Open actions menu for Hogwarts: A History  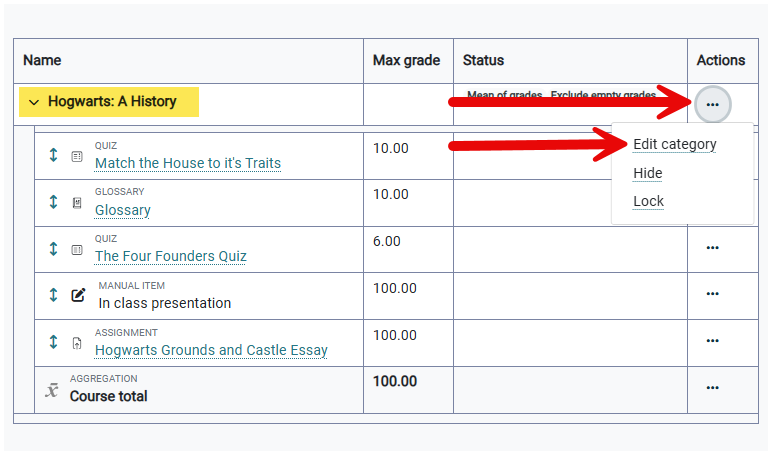712,104
